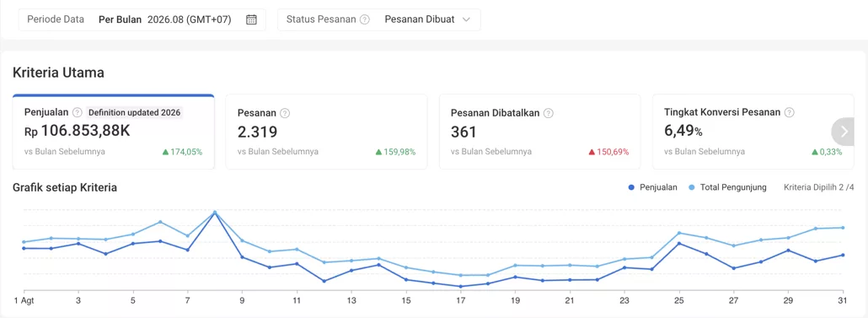Click the Grafik setiap Kriteria heading
Screen dimensions: 868x318
tap(65, 188)
